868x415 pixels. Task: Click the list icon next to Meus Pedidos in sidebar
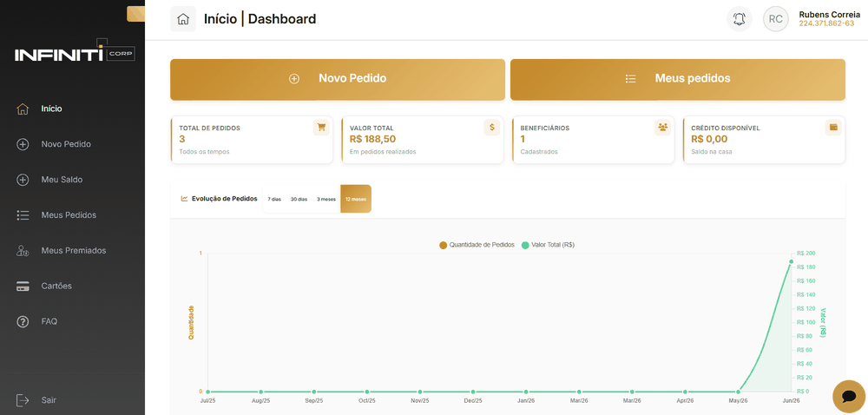click(23, 215)
